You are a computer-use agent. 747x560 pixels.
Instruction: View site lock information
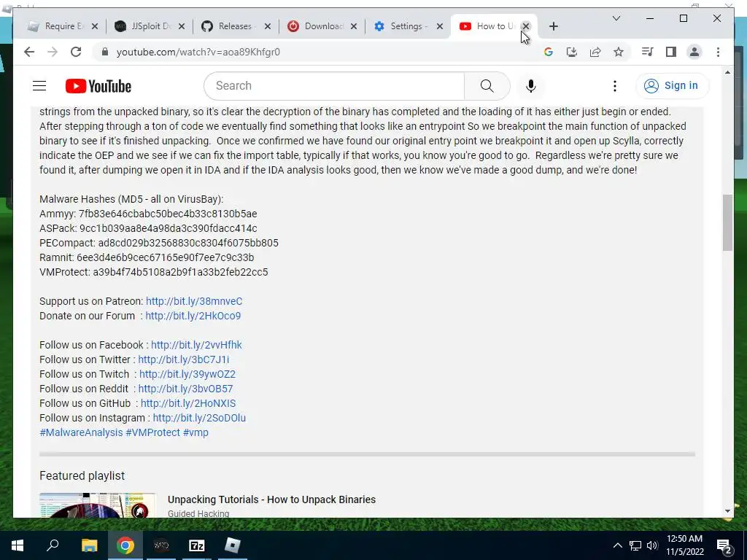point(105,52)
